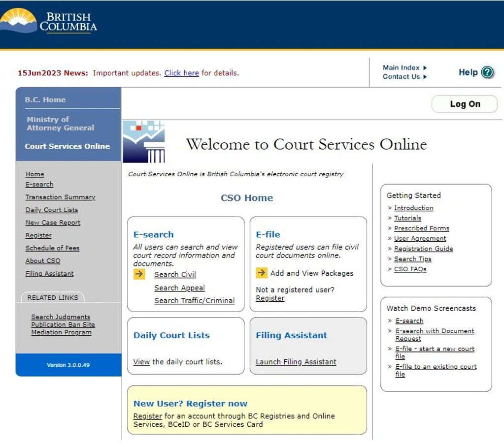Image resolution: width=504 pixels, height=447 pixels.
Task: Open Ministry of Attorney General link
Action: pyautogui.click(x=61, y=124)
